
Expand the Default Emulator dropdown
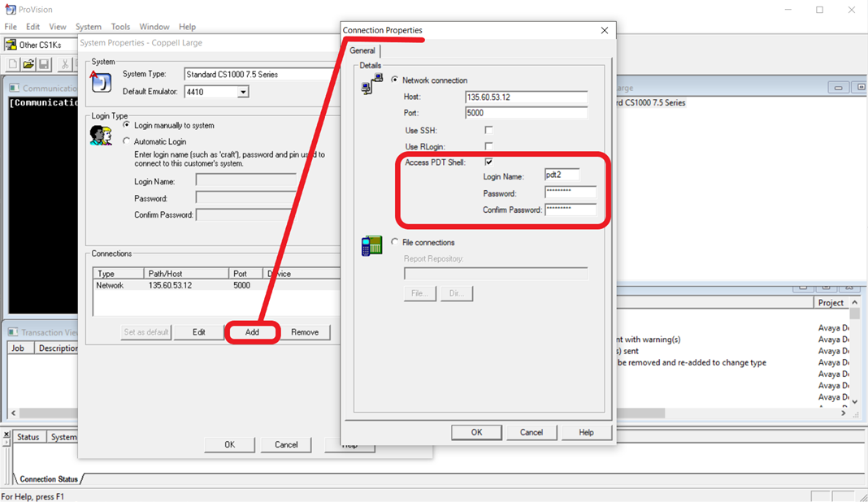243,92
